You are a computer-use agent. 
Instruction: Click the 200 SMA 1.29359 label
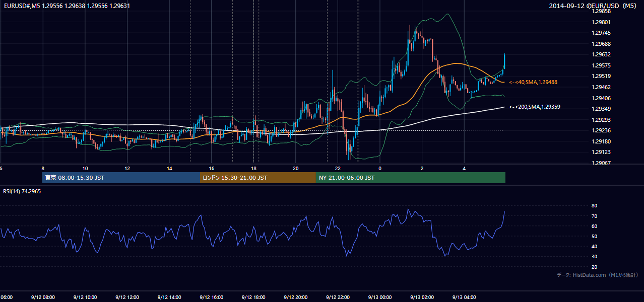click(535, 107)
